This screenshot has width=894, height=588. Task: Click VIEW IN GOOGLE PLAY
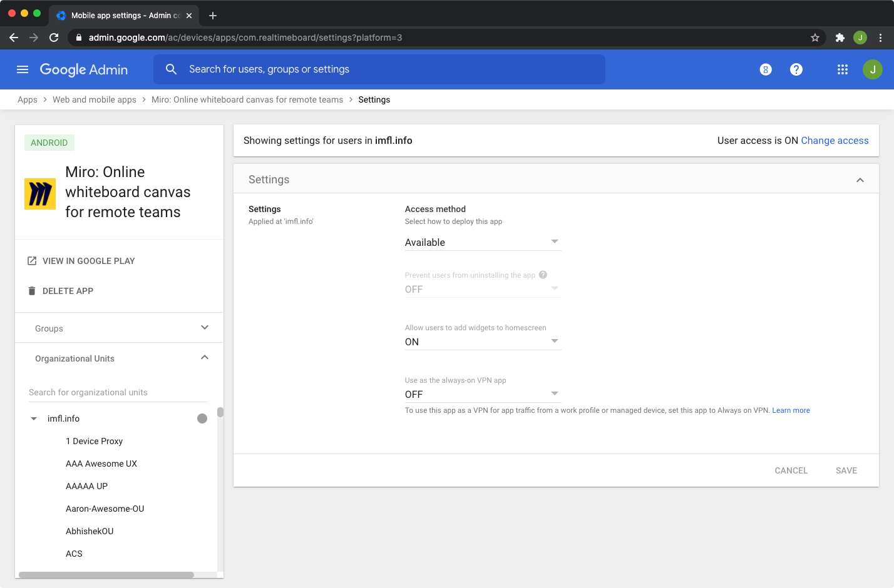[x=81, y=261]
